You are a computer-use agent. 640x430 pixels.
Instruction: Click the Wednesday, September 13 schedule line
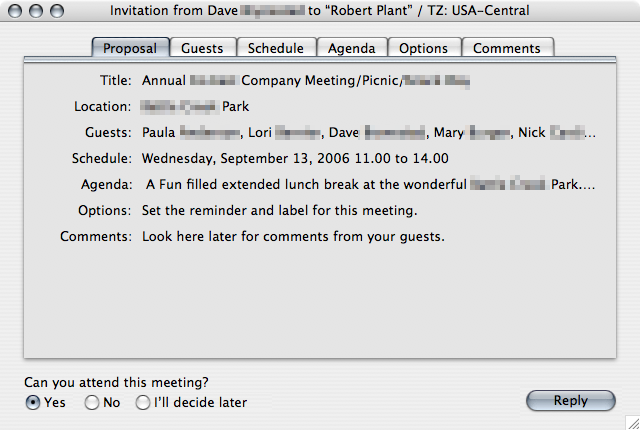pyautogui.click(x=295, y=158)
